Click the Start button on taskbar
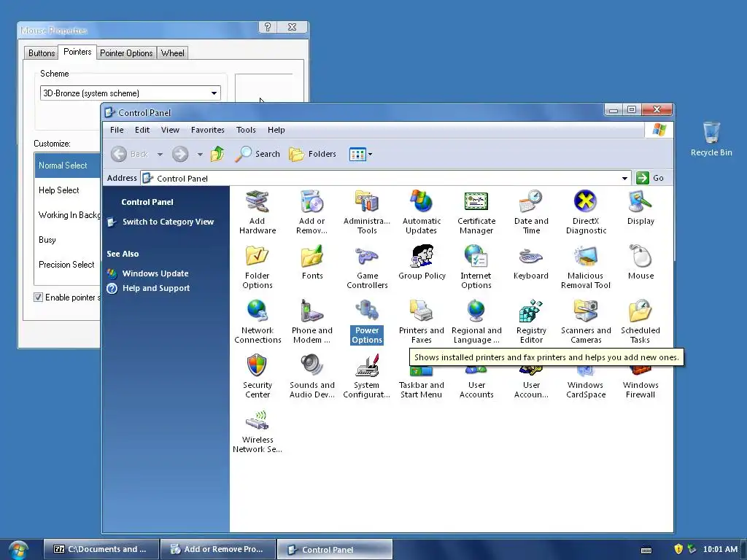The height and width of the screenshot is (560, 747). 18,550
